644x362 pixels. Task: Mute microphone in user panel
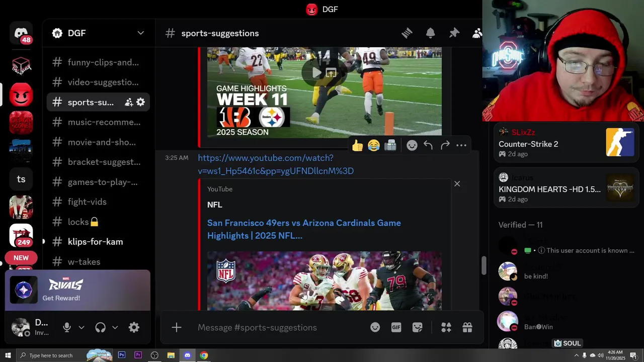pos(67,327)
